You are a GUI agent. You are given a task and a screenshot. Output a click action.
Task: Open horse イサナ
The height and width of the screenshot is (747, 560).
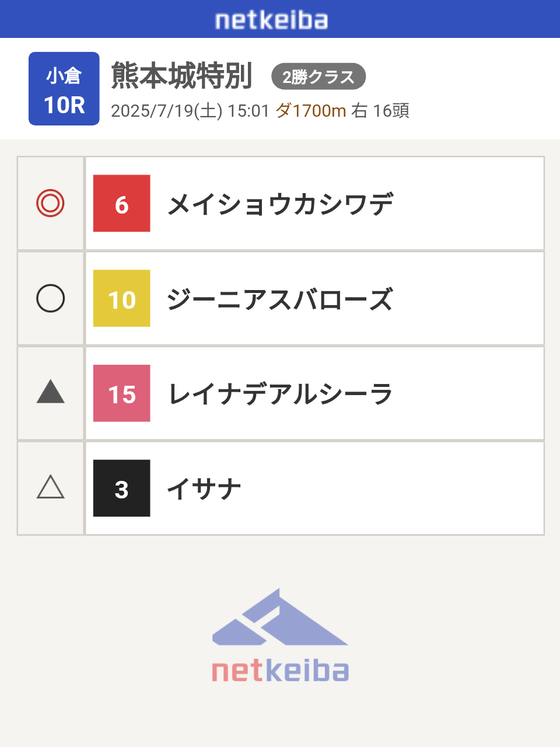pos(204,489)
